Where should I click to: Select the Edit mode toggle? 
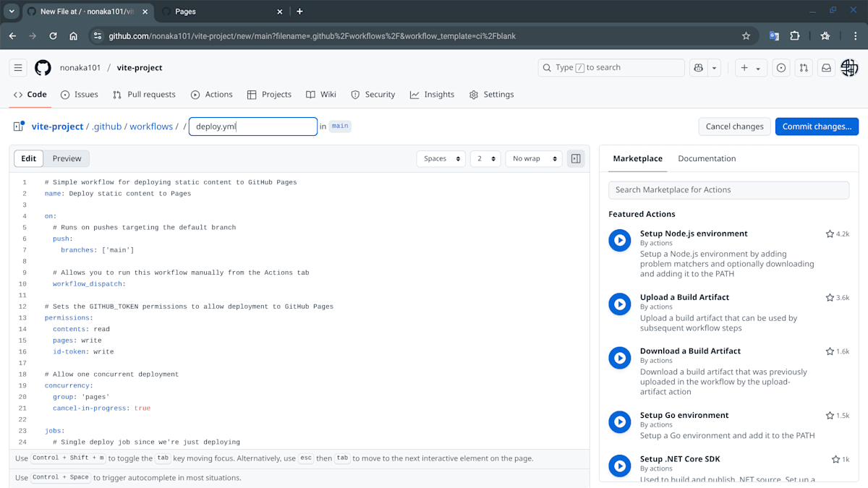pyautogui.click(x=29, y=158)
